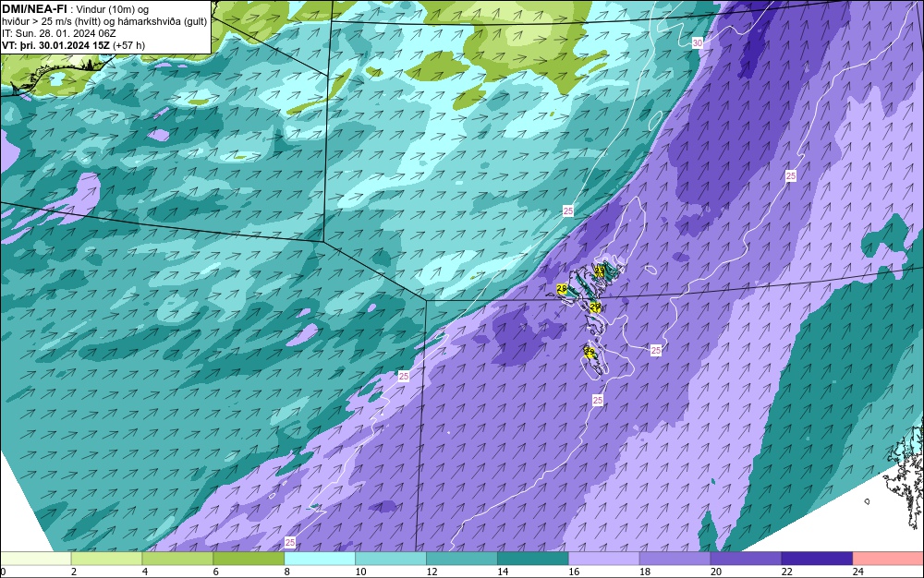Screen dimensions: 924x578
Task: Click the '16' tick label on the legend
Action: pos(574,572)
